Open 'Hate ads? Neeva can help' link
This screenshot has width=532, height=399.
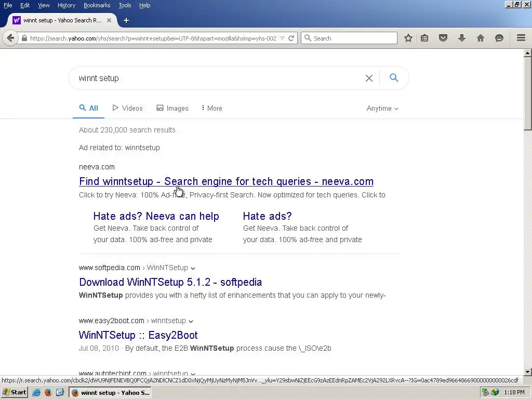156,216
